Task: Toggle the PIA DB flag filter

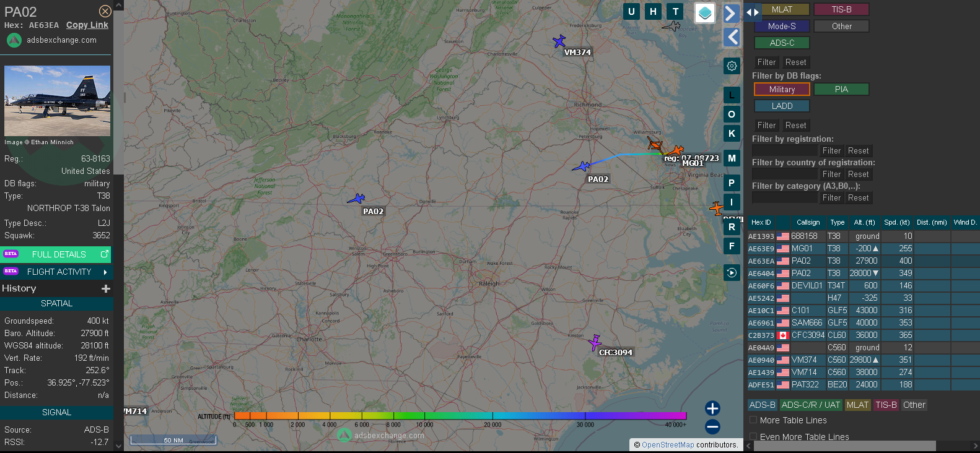Action: (x=841, y=89)
